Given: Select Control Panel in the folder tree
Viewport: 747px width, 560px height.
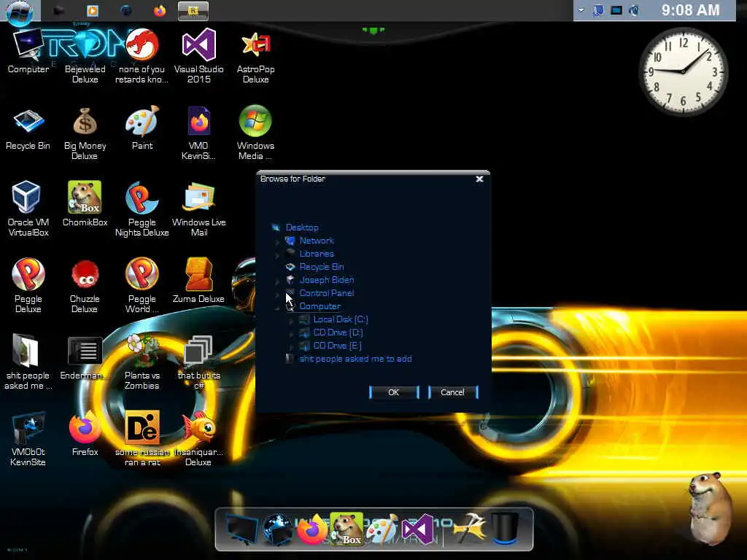Looking at the screenshot, I should pos(326,293).
